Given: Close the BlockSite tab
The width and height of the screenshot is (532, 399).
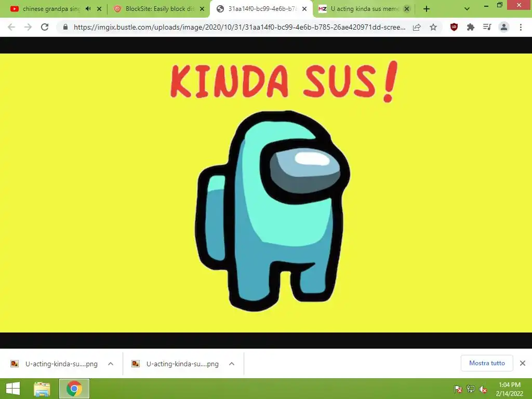Looking at the screenshot, I should [x=202, y=9].
